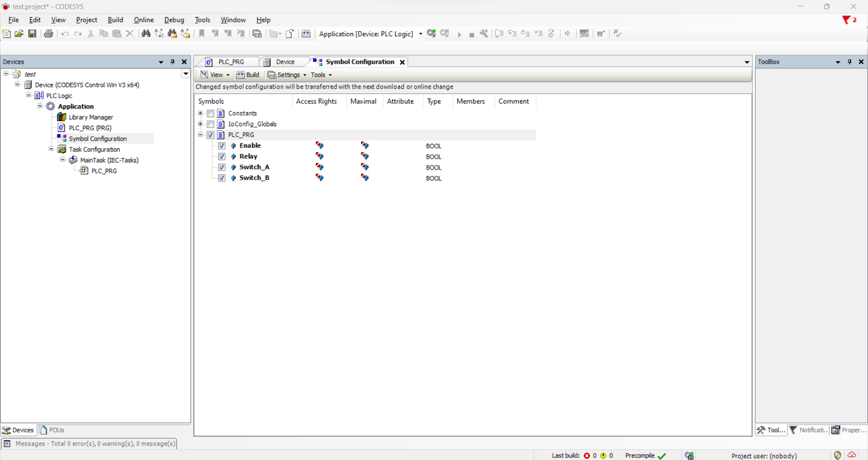
Task: Open the Open project folder icon
Action: (19, 33)
